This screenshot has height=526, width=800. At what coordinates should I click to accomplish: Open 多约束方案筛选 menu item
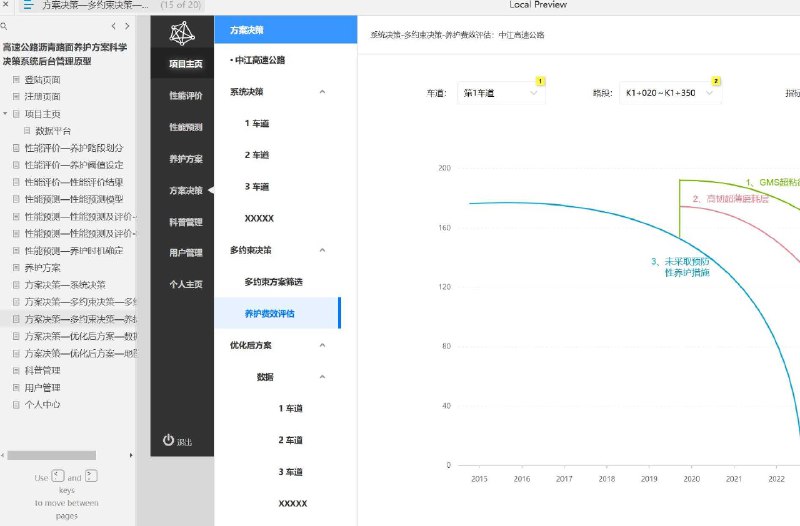pyautogui.click(x=273, y=282)
